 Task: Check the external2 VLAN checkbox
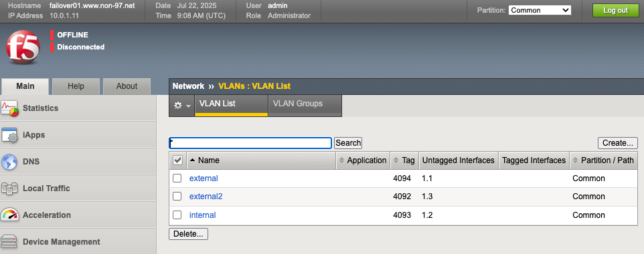pos(177,196)
